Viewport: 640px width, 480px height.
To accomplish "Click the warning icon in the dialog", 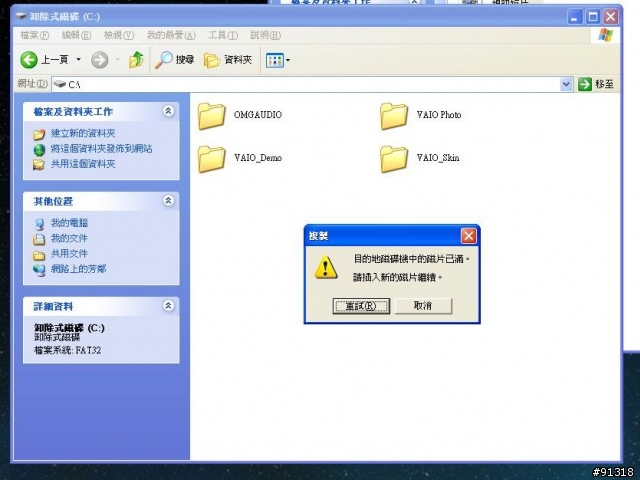I will 326,267.
